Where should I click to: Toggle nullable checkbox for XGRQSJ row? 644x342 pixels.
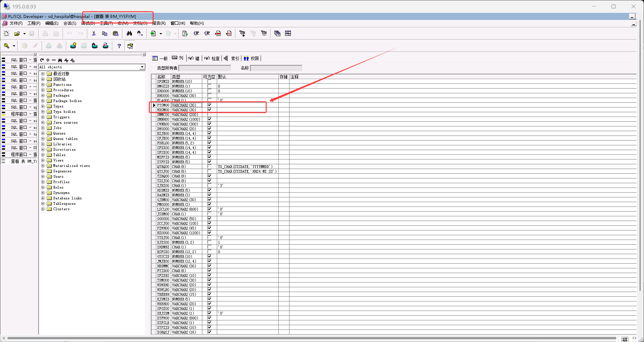point(209,332)
